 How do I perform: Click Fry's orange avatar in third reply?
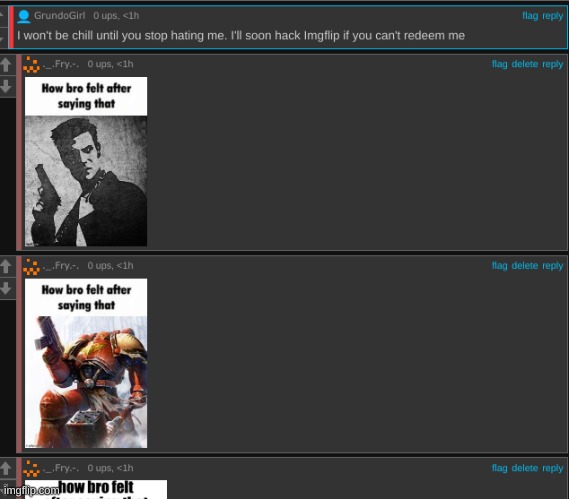coord(31,468)
